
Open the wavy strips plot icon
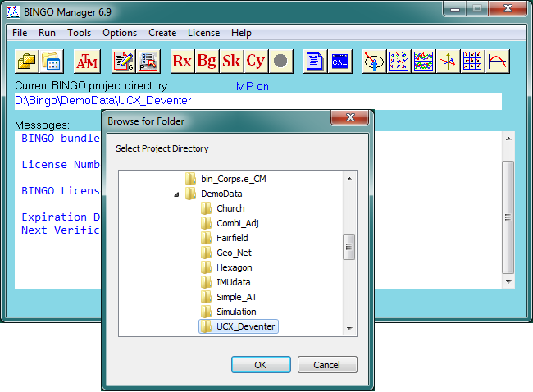423,62
